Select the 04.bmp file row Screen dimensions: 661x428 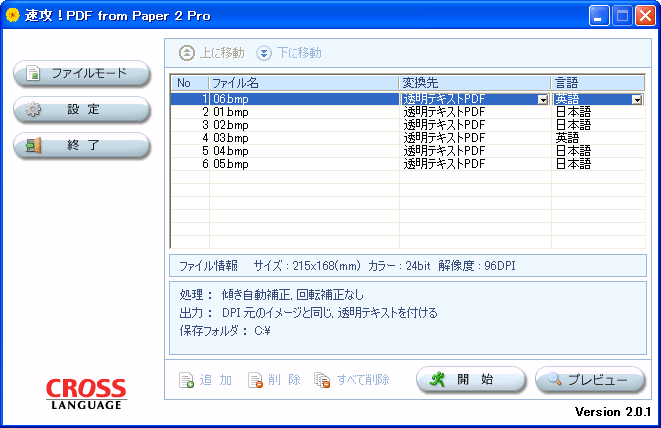pos(408,151)
